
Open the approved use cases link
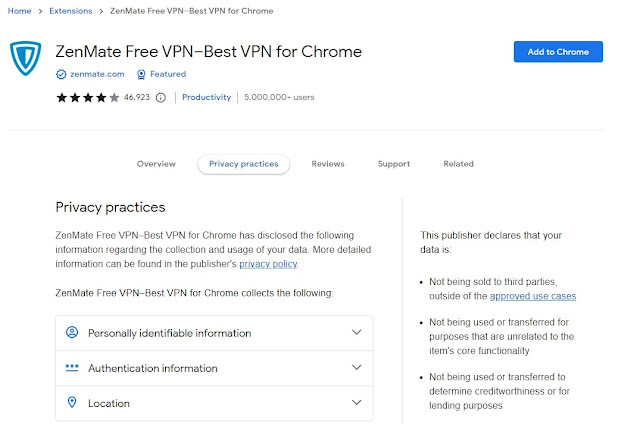[x=533, y=296]
